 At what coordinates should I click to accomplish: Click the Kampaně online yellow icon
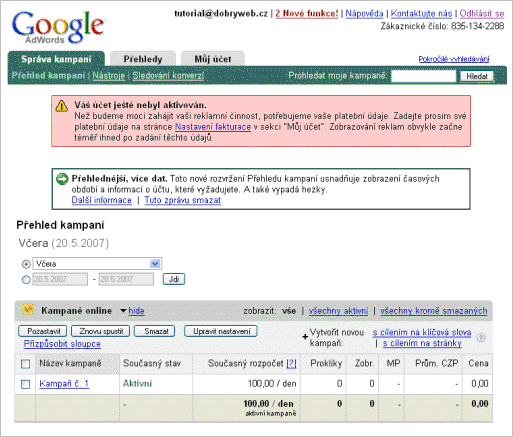click(28, 310)
